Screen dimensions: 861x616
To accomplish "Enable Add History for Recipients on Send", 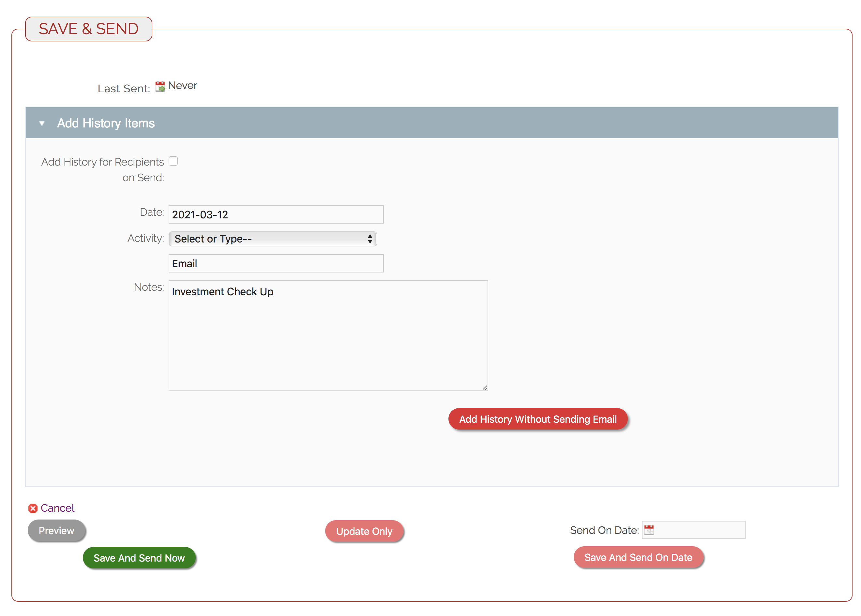I will point(174,161).
